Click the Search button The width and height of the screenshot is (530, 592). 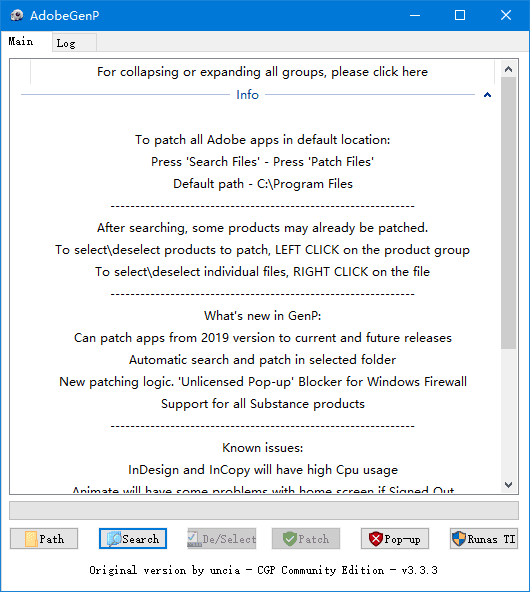coord(133,538)
